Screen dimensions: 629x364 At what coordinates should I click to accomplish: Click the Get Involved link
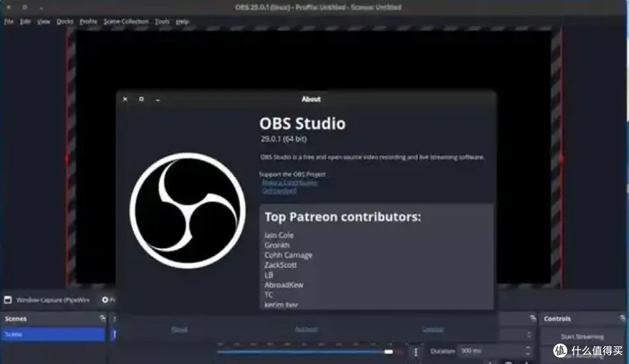point(279,190)
